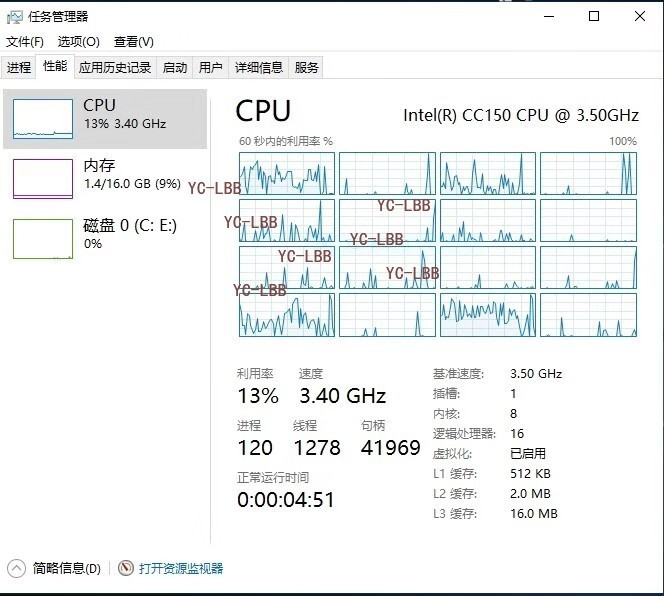Image resolution: width=664 pixels, height=596 pixels.
Task: Maximize the Task Manager window
Action: pos(594,16)
